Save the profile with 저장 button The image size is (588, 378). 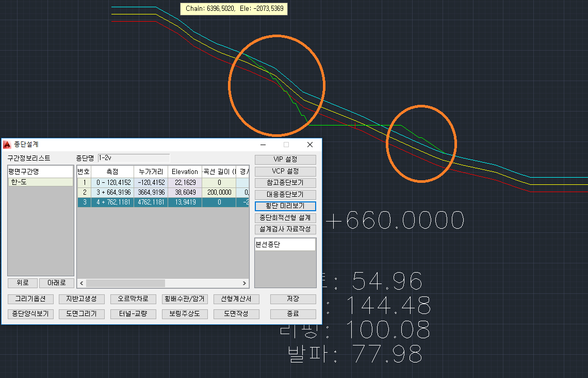[292, 299]
